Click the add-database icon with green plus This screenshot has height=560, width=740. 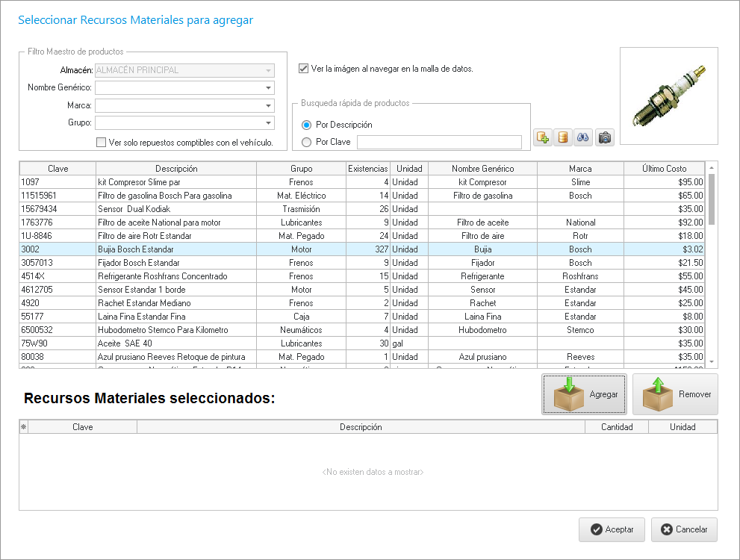(x=543, y=138)
